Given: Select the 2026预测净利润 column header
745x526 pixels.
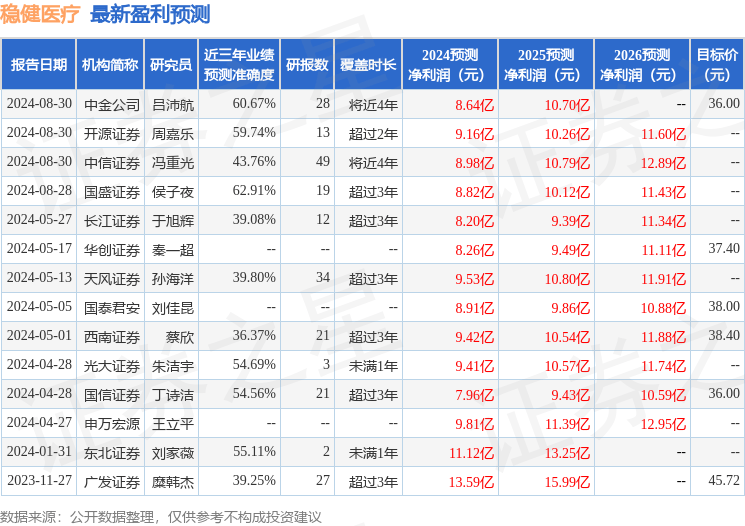Looking at the screenshot, I should [641, 64].
